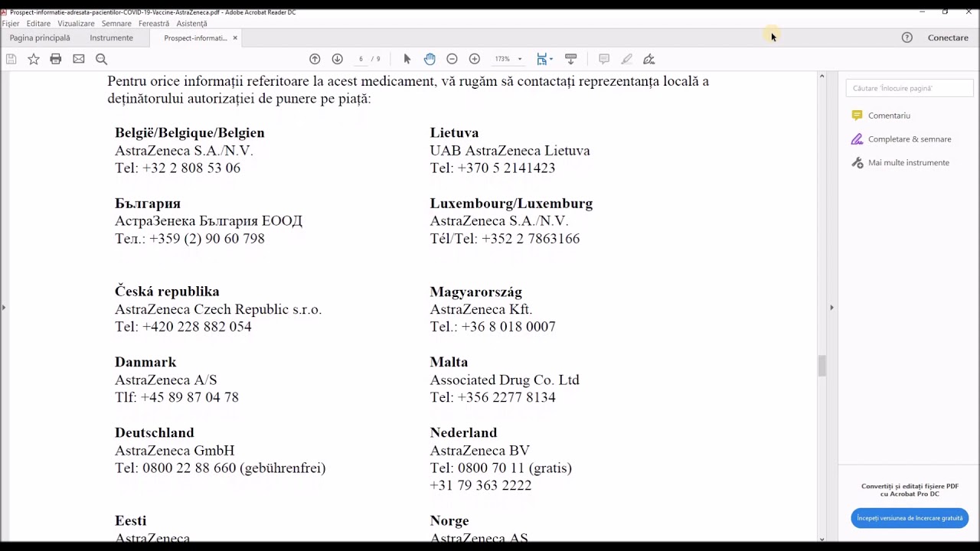Click AstraZeneca Czech Republic s.r.o. text
Viewport: 980px width, 551px height.
pyautogui.click(x=218, y=309)
